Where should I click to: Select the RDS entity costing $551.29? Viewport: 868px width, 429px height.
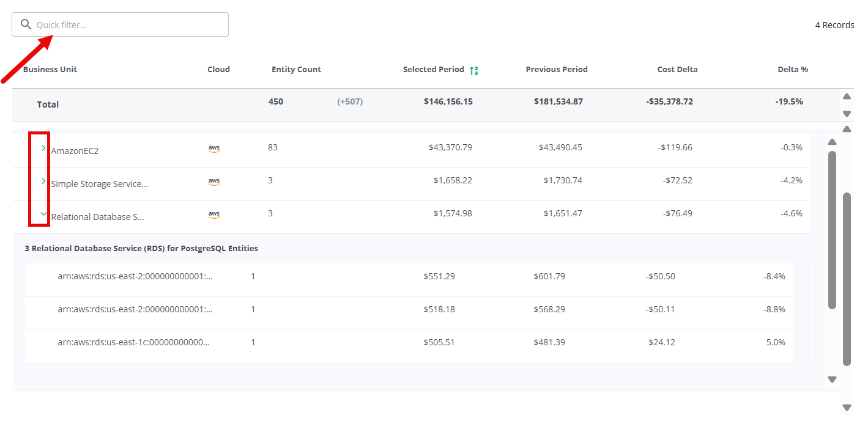(134, 276)
